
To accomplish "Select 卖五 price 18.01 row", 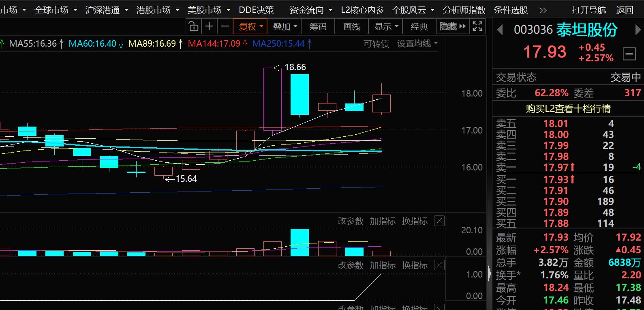I will (x=567, y=123).
